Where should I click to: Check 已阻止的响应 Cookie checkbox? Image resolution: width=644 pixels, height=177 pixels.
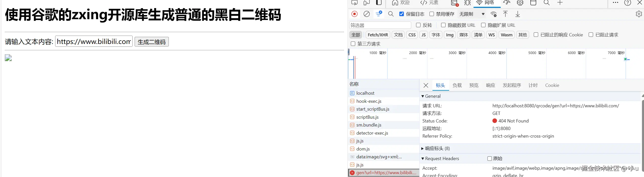pos(536,35)
